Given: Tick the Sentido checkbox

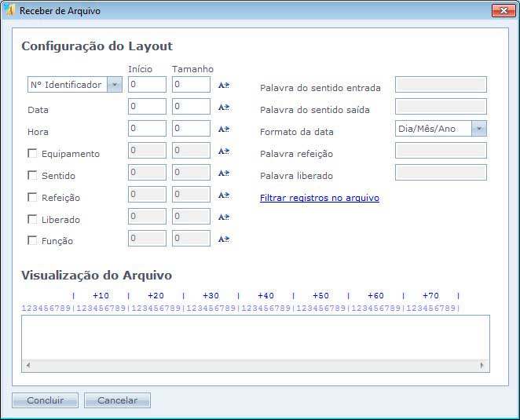Looking at the screenshot, I should [x=32, y=175].
